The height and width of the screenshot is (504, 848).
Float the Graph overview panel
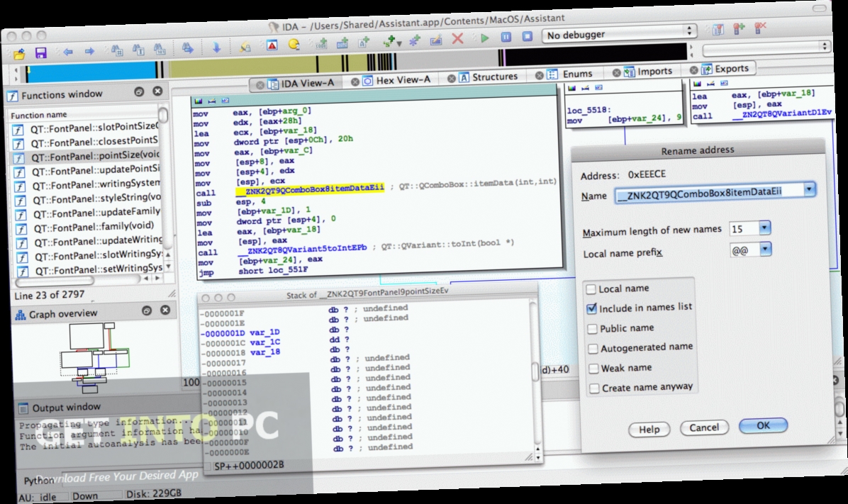(147, 310)
